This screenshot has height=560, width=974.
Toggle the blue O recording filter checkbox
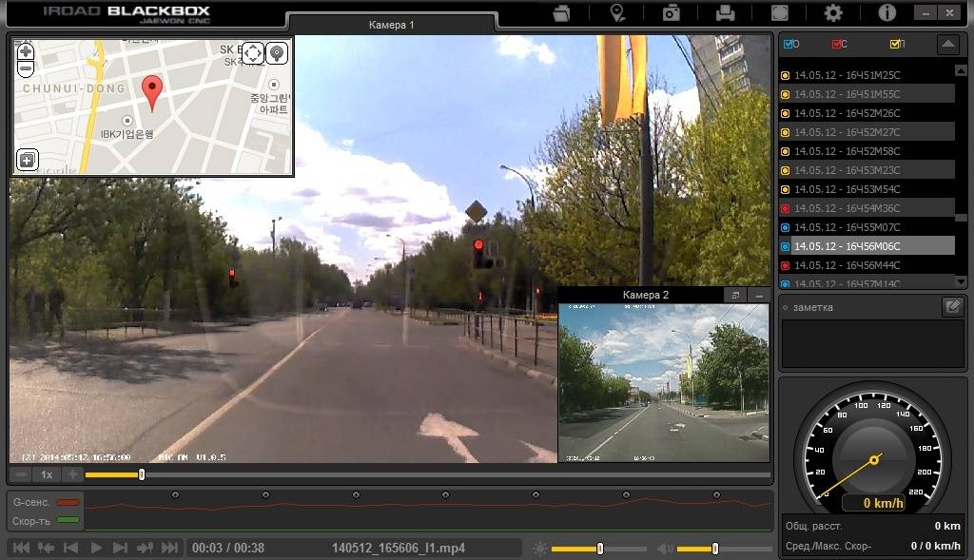pos(791,44)
